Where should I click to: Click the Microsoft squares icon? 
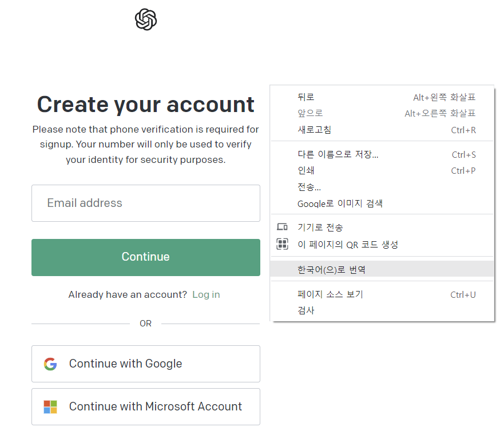(50, 406)
